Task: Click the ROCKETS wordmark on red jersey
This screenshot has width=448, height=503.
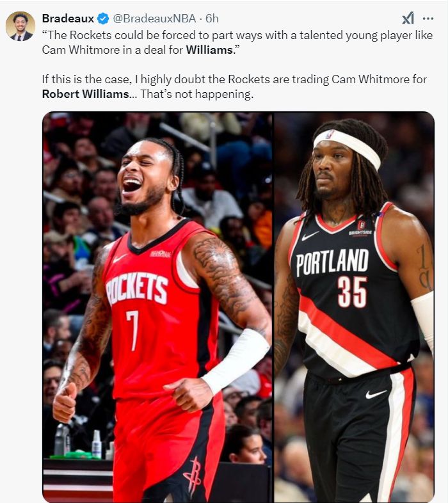Action: coord(138,289)
